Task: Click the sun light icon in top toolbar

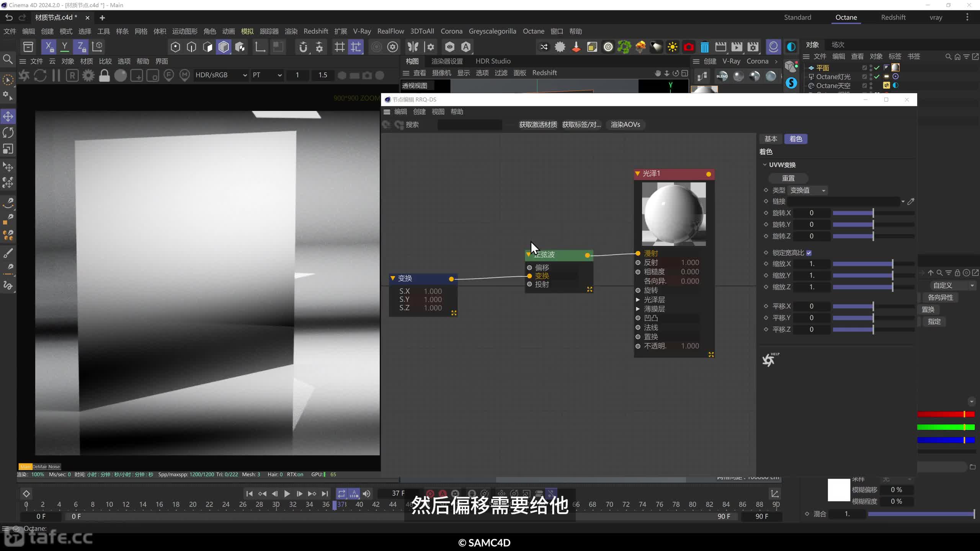Action: (672, 47)
